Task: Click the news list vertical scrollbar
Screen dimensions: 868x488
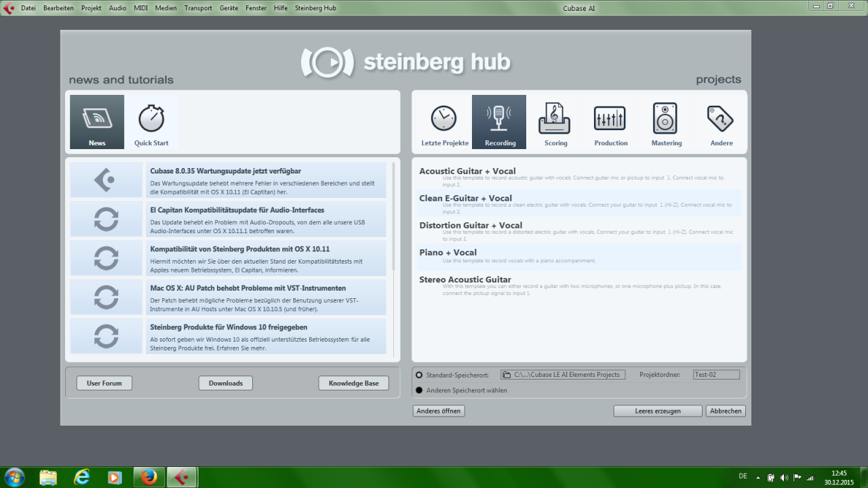Action: click(x=393, y=217)
